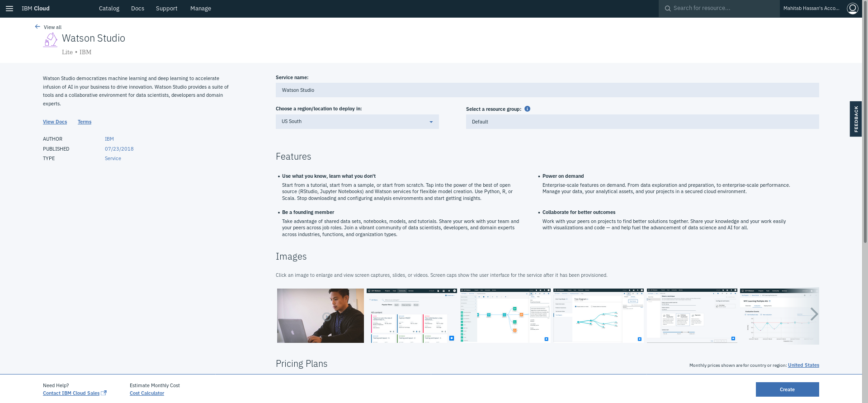Click the Create button

tap(787, 389)
